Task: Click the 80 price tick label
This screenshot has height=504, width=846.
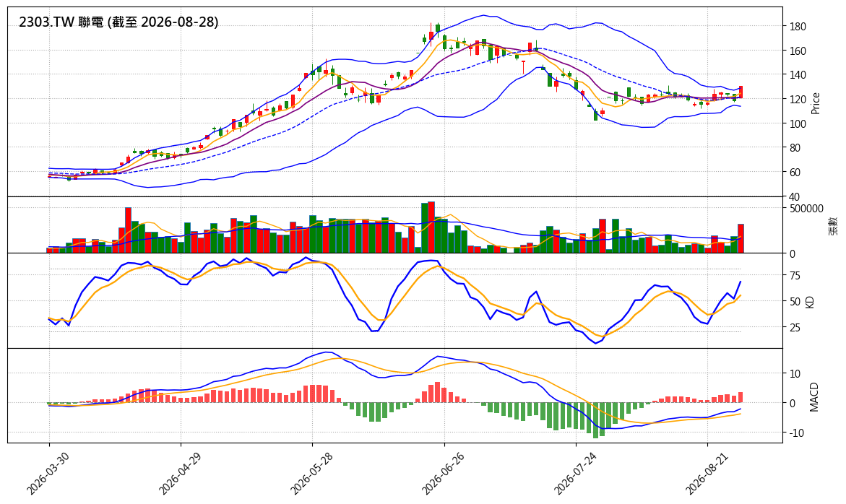Action: pyautogui.click(x=795, y=148)
